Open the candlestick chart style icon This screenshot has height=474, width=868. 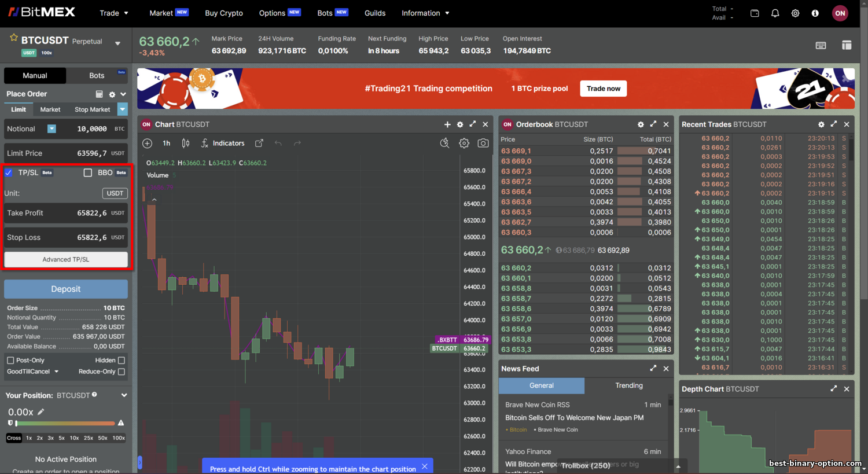click(x=186, y=143)
